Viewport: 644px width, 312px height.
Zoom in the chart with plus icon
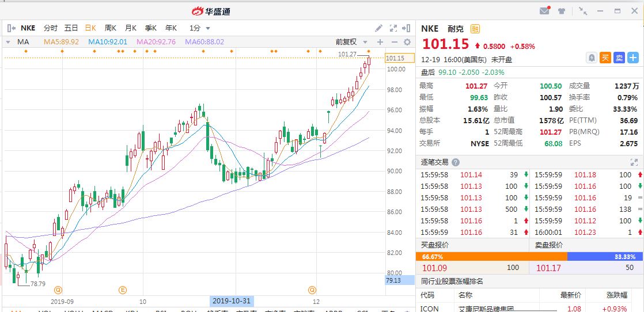(x=380, y=42)
